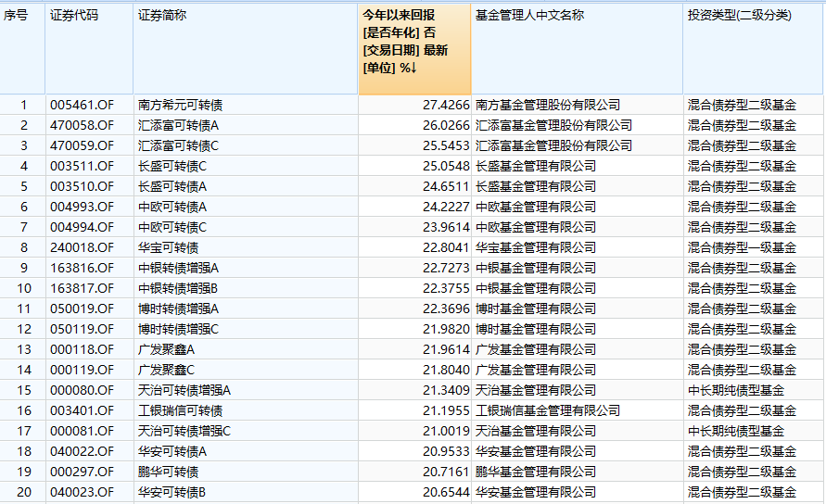Click return value 21.9614
This screenshot has height=504, width=826.
(x=446, y=349)
